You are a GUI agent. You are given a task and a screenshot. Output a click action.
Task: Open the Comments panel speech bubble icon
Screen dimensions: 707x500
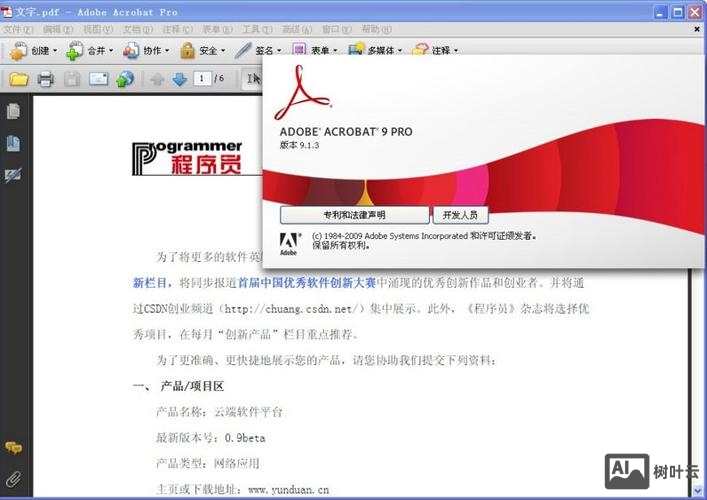tap(14, 447)
